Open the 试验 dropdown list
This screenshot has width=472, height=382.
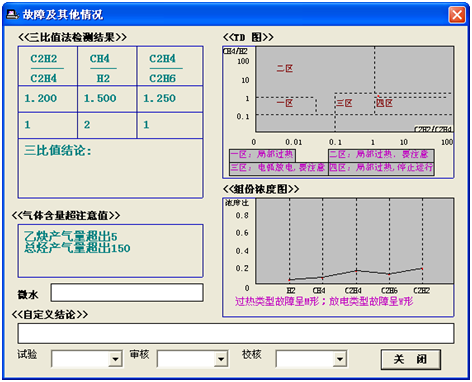pyautogui.click(x=115, y=359)
